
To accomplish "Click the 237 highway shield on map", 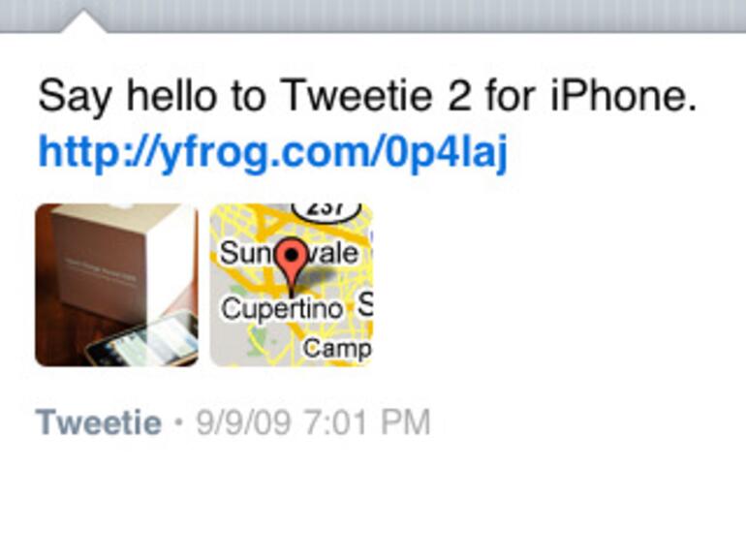I will coord(325,208).
